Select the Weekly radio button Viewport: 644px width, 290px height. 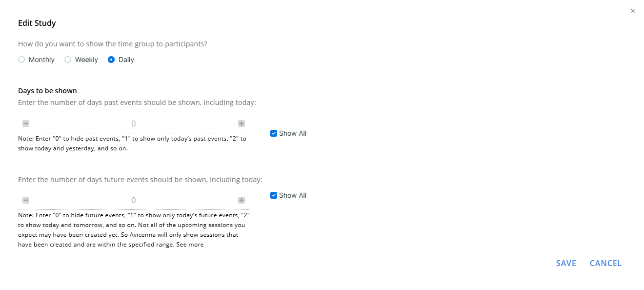pos(68,60)
